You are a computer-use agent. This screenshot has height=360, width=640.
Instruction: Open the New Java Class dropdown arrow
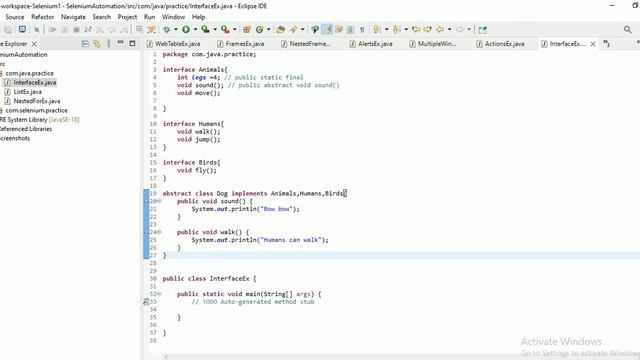(x=269, y=29)
